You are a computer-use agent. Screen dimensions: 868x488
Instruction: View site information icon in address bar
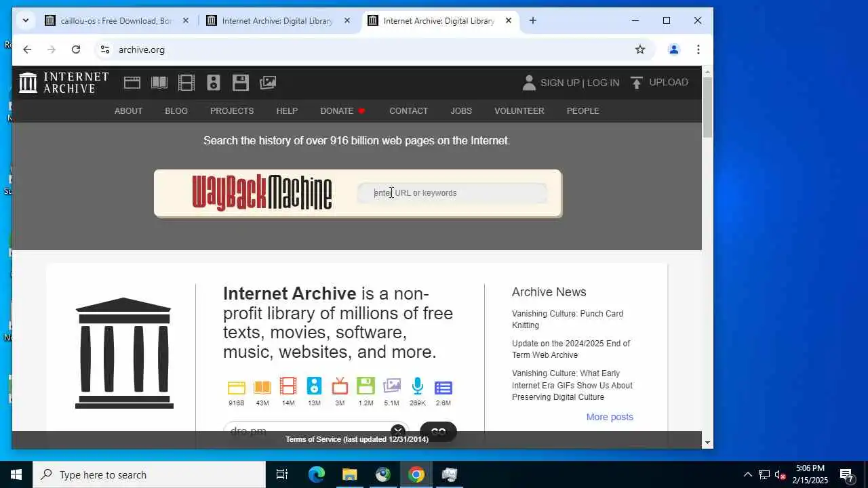click(x=104, y=49)
